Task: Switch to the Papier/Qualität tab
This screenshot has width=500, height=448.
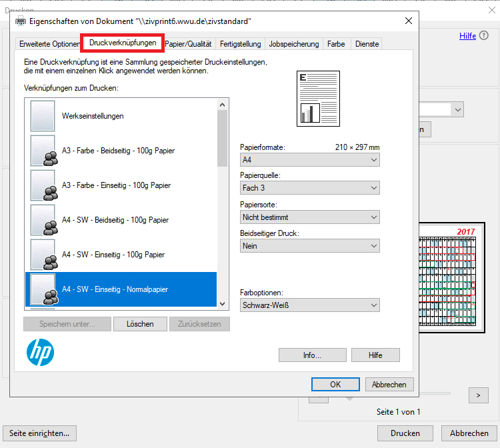Action: tap(190, 44)
